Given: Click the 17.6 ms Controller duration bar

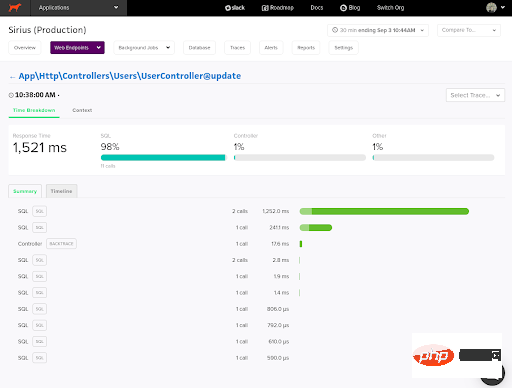Looking at the screenshot, I should click(x=301, y=244).
